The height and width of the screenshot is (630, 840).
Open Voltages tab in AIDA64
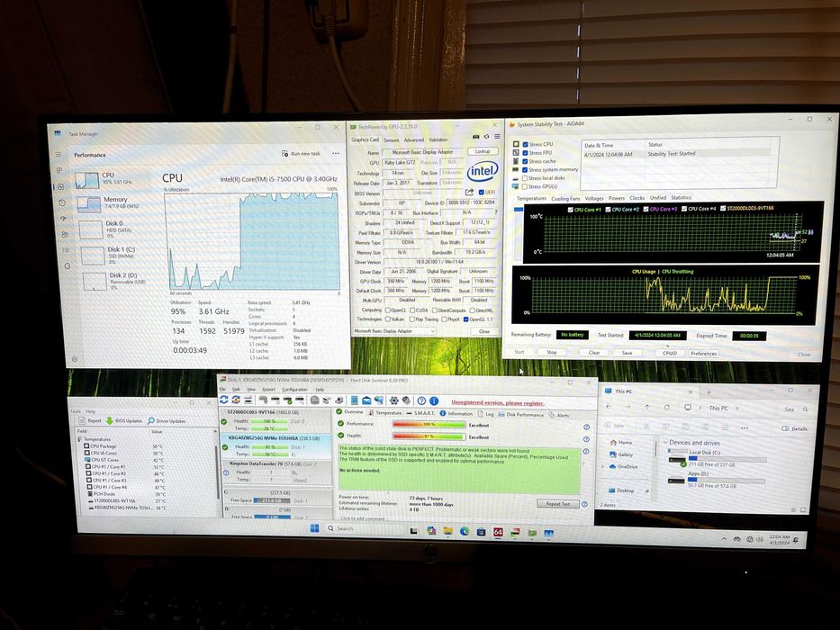(x=594, y=198)
